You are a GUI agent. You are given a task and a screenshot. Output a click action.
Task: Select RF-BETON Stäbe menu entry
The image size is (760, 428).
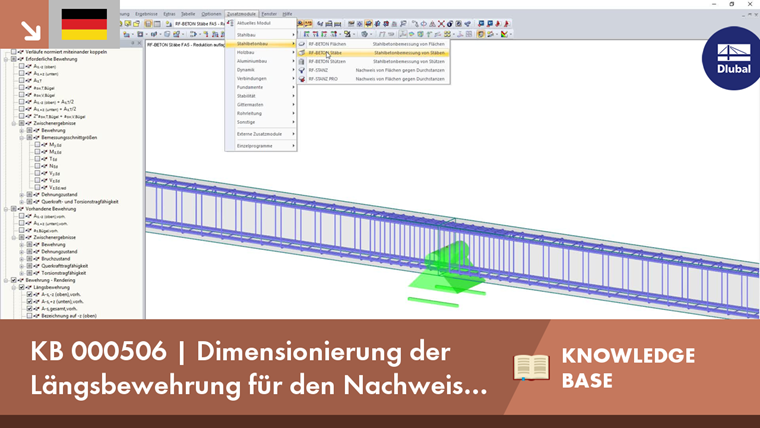point(373,53)
